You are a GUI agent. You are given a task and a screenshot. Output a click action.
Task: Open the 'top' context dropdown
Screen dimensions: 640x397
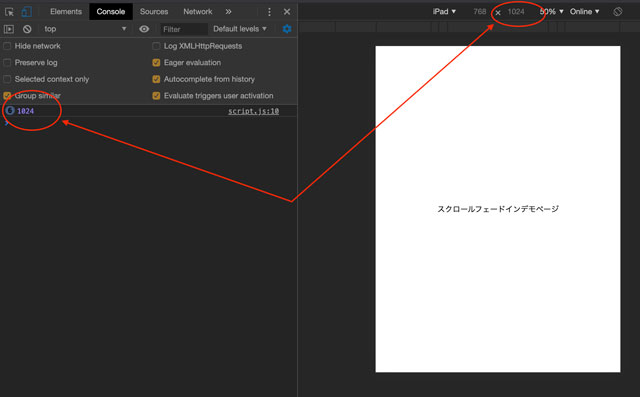(x=85, y=29)
